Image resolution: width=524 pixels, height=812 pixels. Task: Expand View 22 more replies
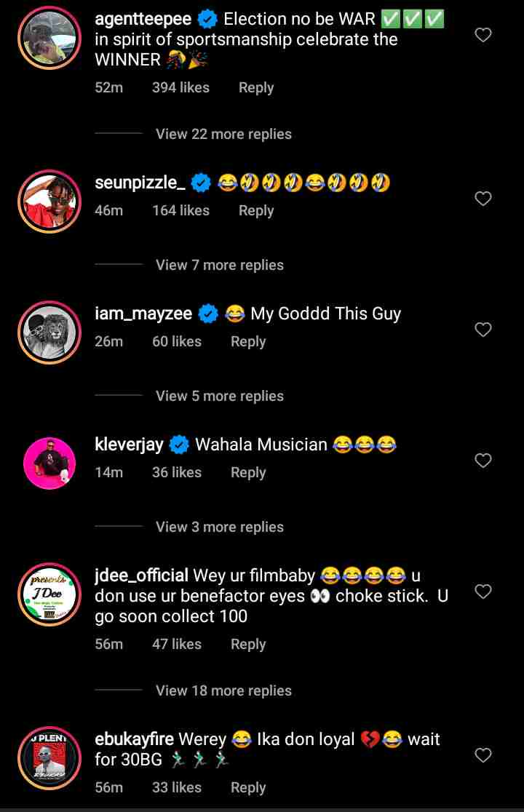click(x=223, y=134)
